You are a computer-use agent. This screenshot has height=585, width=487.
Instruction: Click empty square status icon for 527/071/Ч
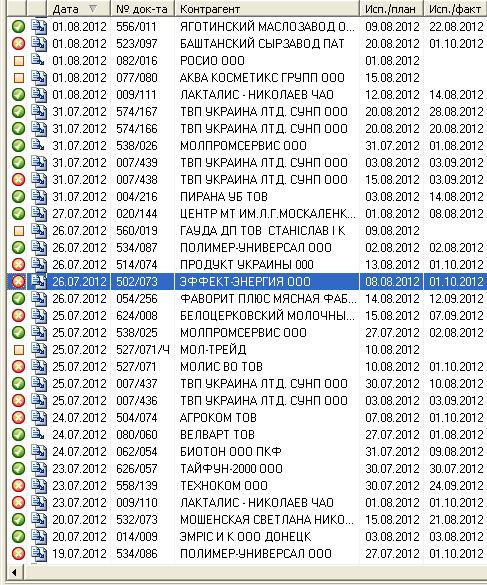coord(19,350)
